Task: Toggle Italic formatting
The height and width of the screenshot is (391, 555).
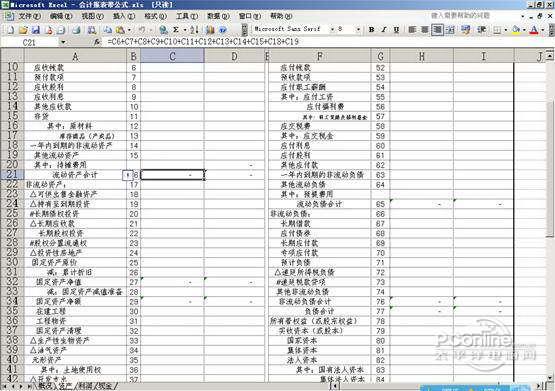Action: (384, 30)
